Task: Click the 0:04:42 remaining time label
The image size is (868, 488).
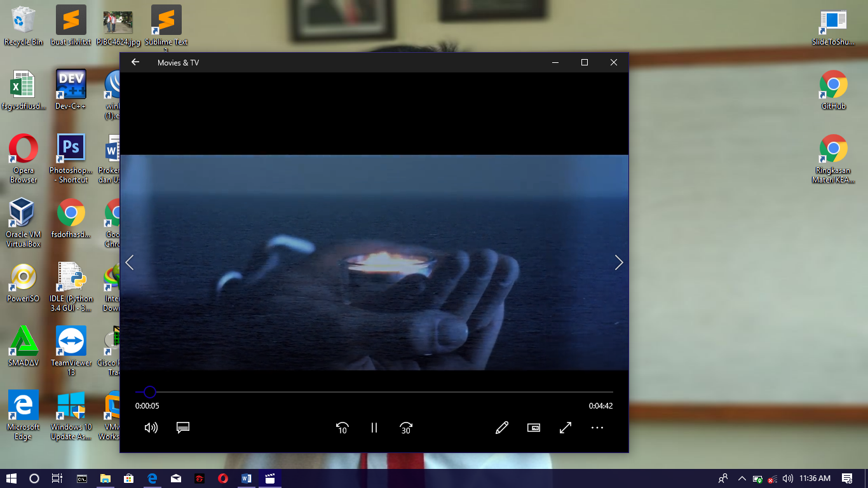Action: (x=600, y=406)
